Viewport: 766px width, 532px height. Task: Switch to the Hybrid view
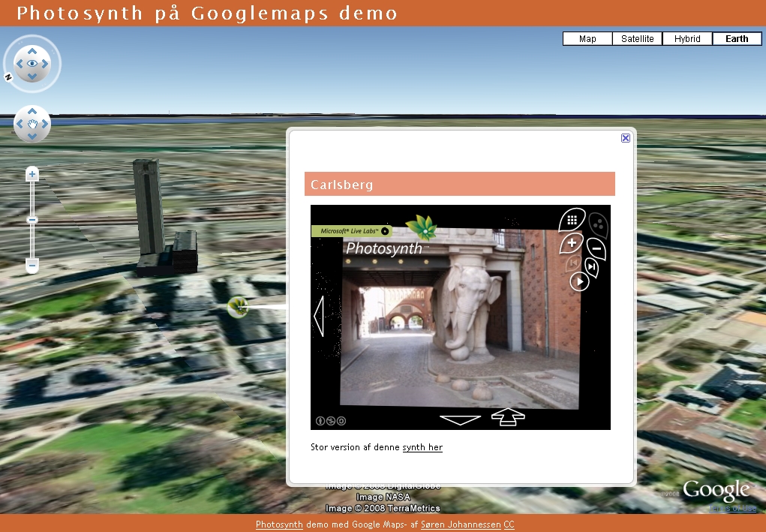(x=687, y=38)
